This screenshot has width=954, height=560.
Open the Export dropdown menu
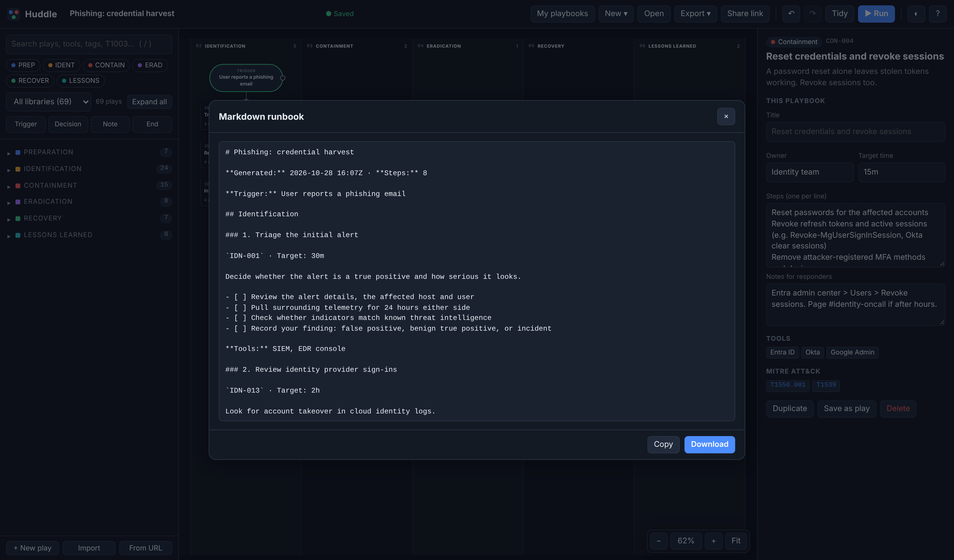695,14
